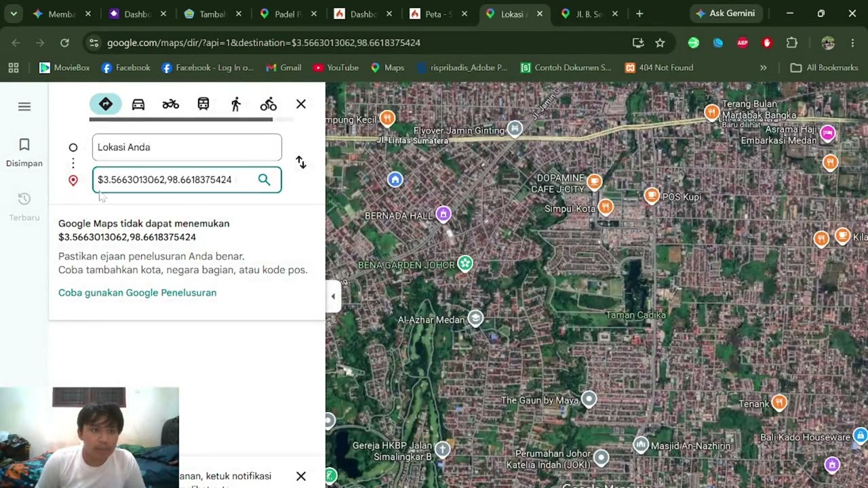This screenshot has height=488, width=868.
Task: Click DOPAMINE CAFE J-CITY marker
Action: [594, 181]
